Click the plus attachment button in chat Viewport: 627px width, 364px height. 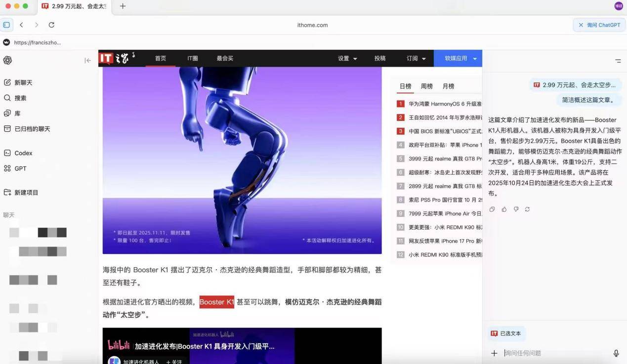494,353
